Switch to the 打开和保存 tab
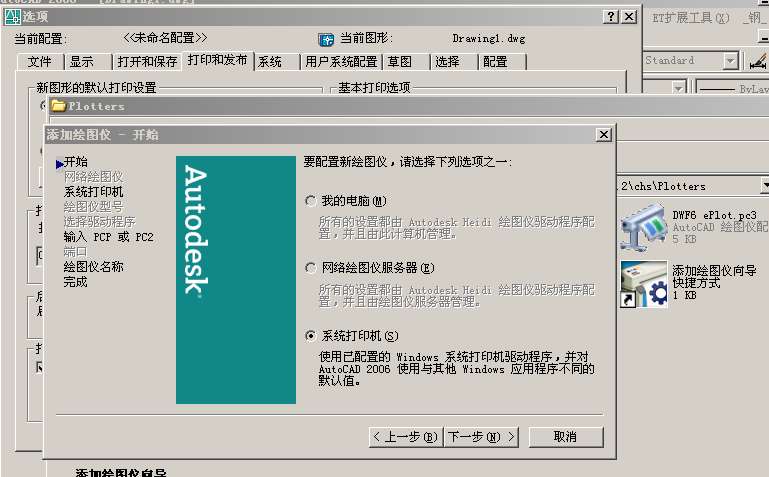Viewport: 769px width, 477px height. (147, 62)
